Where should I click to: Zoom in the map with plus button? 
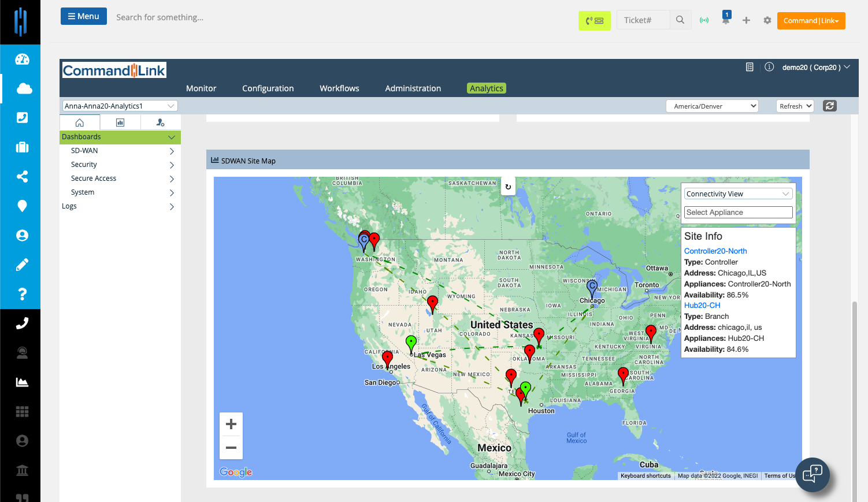231,425
